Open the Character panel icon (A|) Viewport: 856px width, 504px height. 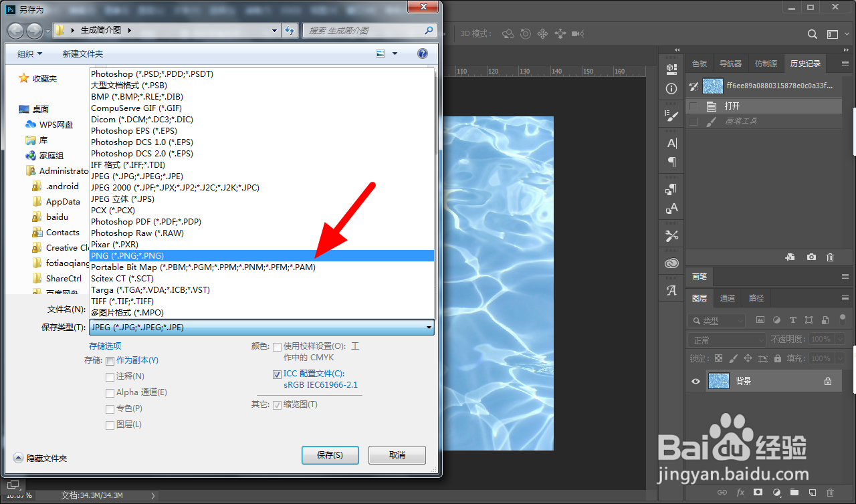[x=671, y=143]
